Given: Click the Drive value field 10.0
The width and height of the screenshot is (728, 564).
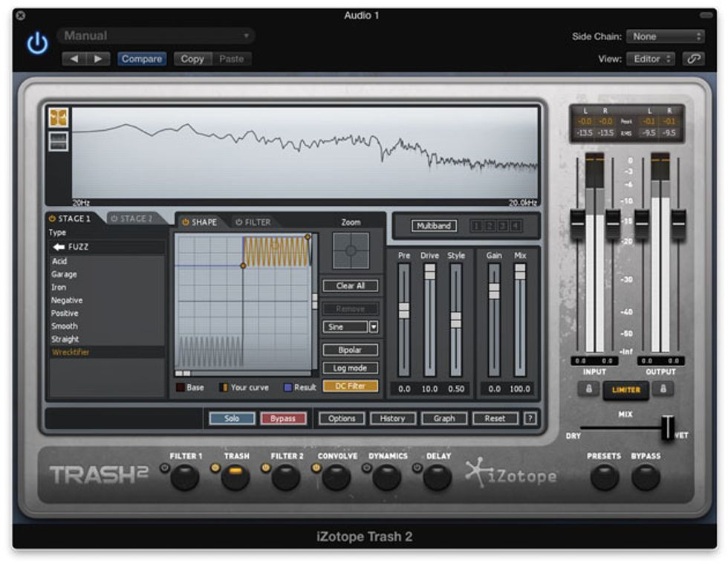Looking at the screenshot, I should 429,389.
